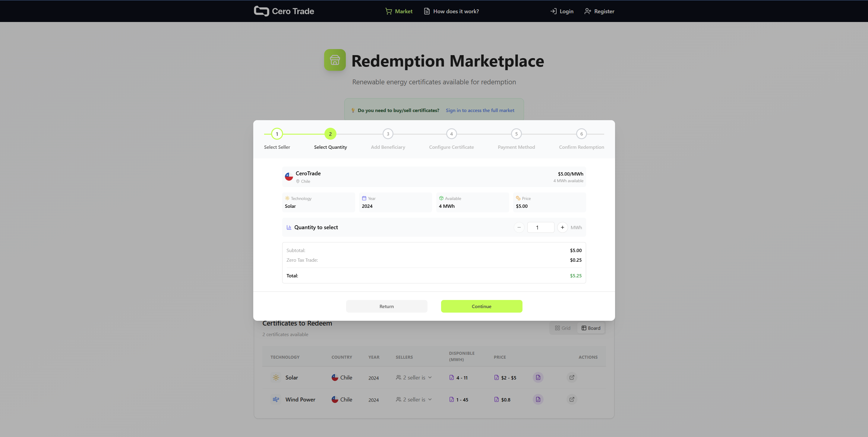
Task: Click the Continue button
Action: click(481, 306)
